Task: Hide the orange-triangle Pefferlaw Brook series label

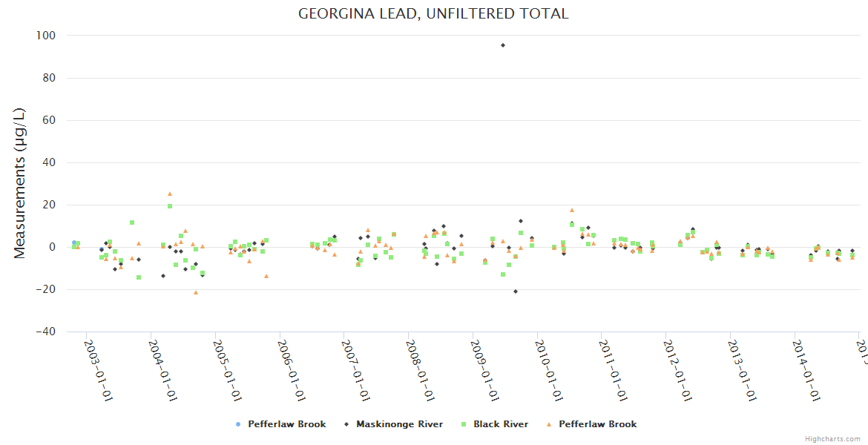Action: [x=597, y=424]
